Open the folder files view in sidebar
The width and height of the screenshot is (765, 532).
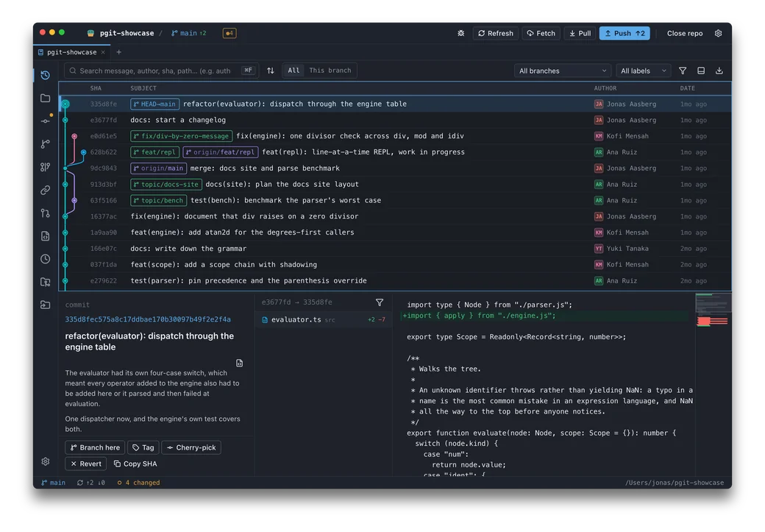46,98
